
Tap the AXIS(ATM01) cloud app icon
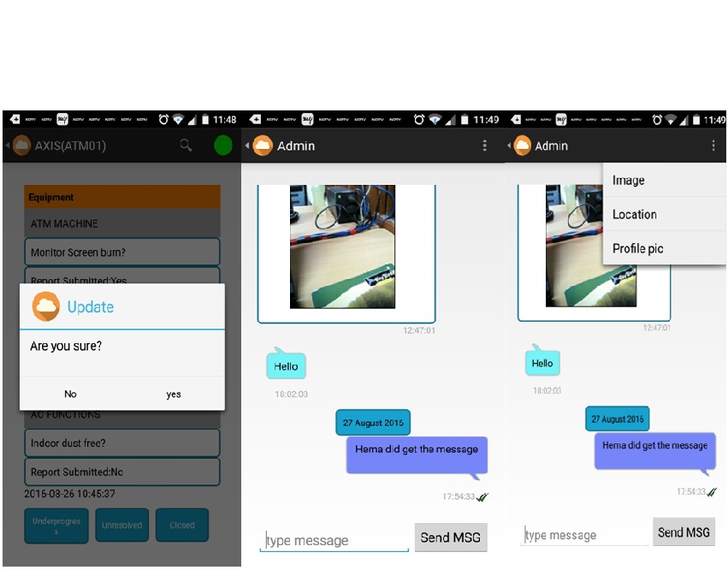(22, 145)
